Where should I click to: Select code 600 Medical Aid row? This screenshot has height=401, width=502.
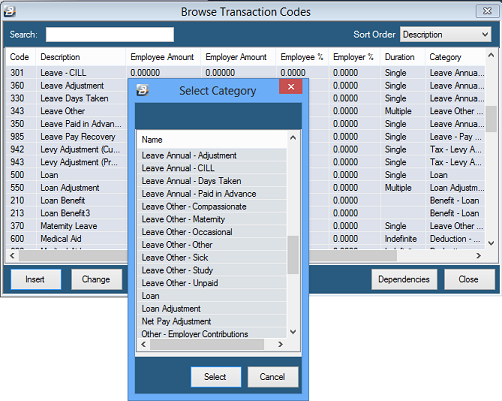tap(67, 239)
